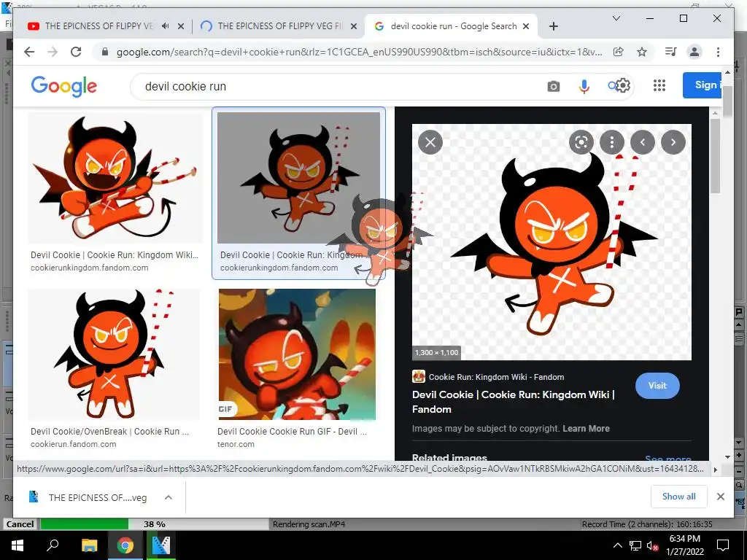Click Show all downloads
The width and height of the screenshot is (747, 560).
[x=679, y=496]
